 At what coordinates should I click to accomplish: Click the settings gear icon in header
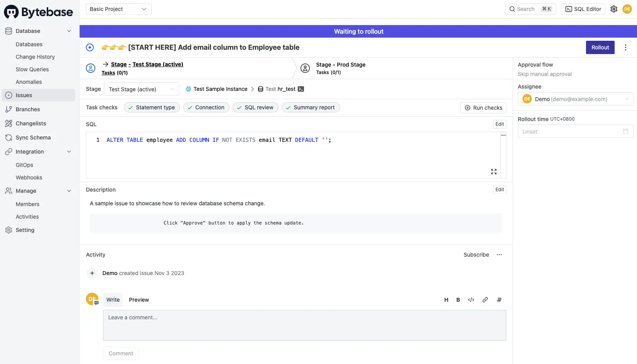pos(614,9)
